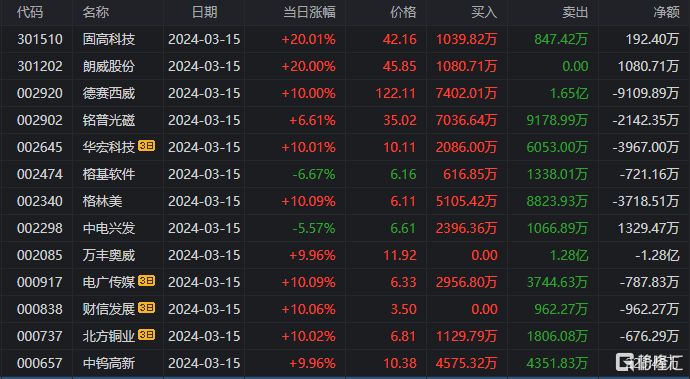Viewport: 690px width, 379px height.
Task: Select stock code 002920
Action: [40, 93]
